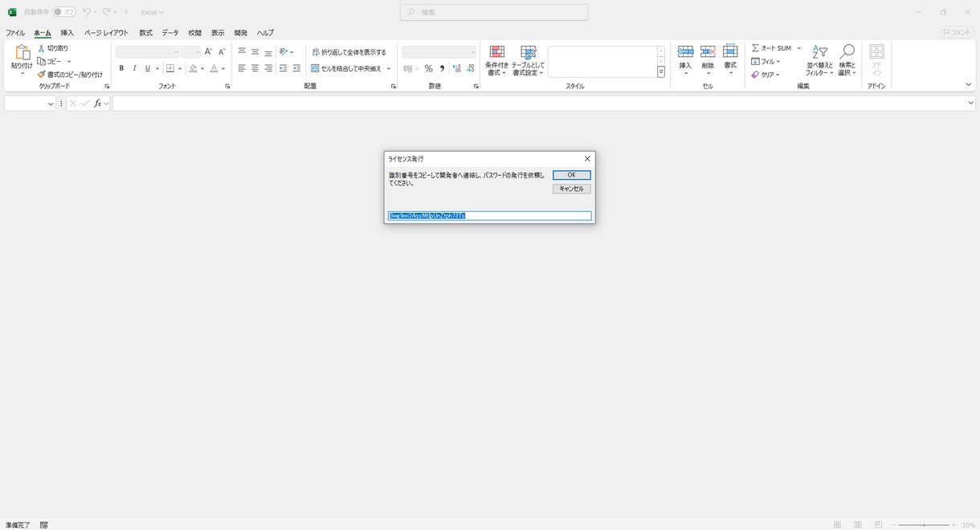Click the Font Color letter A swatch
The image size is (980, 530).
214,68
